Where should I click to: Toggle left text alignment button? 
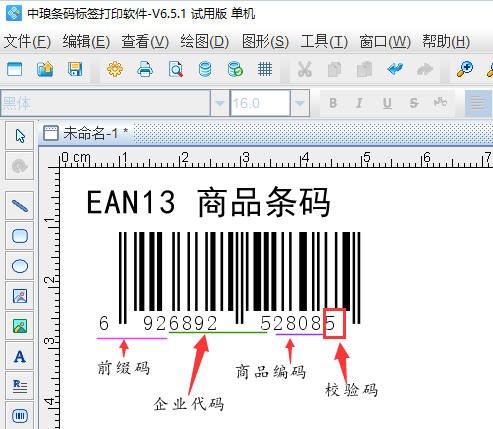click(477, 103)
